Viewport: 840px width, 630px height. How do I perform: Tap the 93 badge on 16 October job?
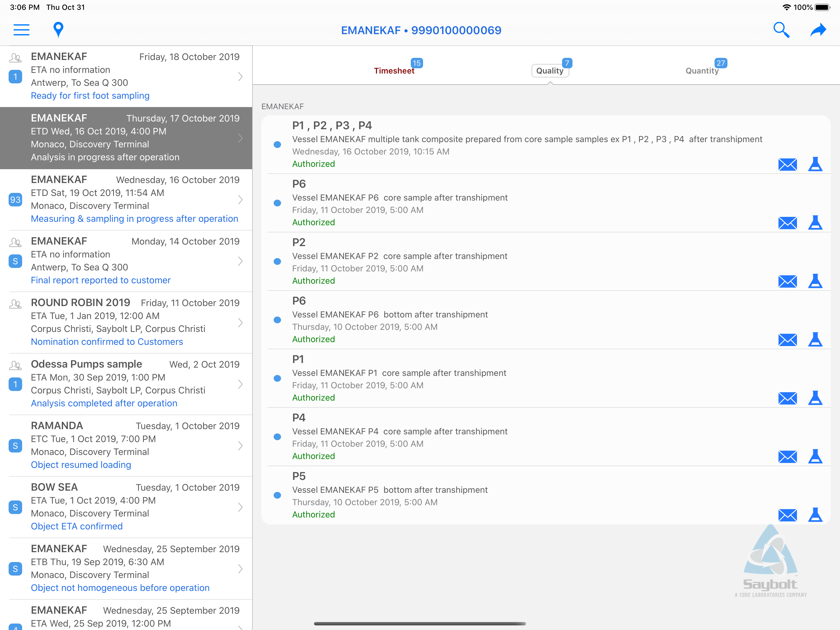[15, 200]
